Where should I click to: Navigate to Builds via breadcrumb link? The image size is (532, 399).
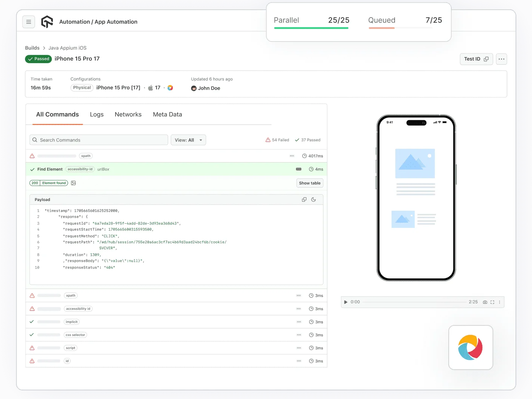point(32,48)
